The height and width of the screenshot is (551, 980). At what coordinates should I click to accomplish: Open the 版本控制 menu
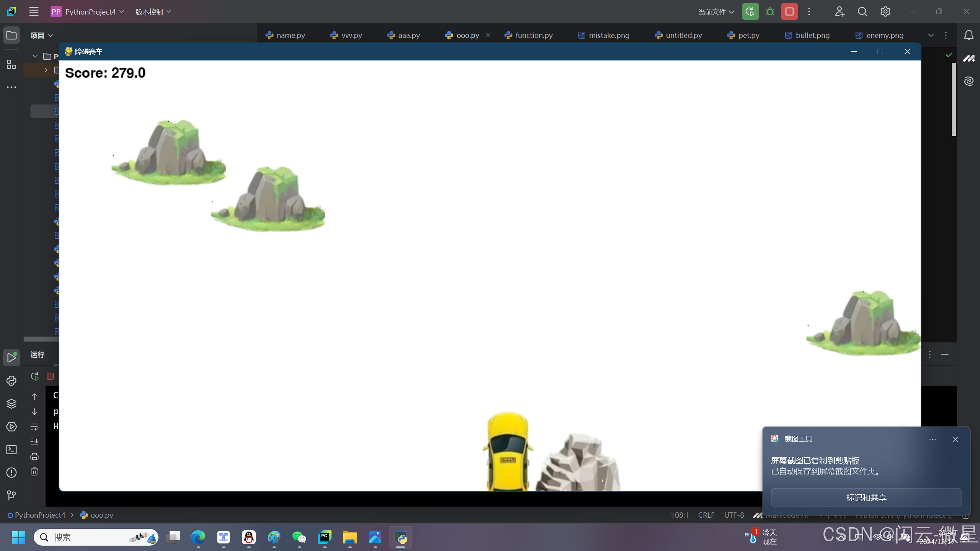point(153,12)
